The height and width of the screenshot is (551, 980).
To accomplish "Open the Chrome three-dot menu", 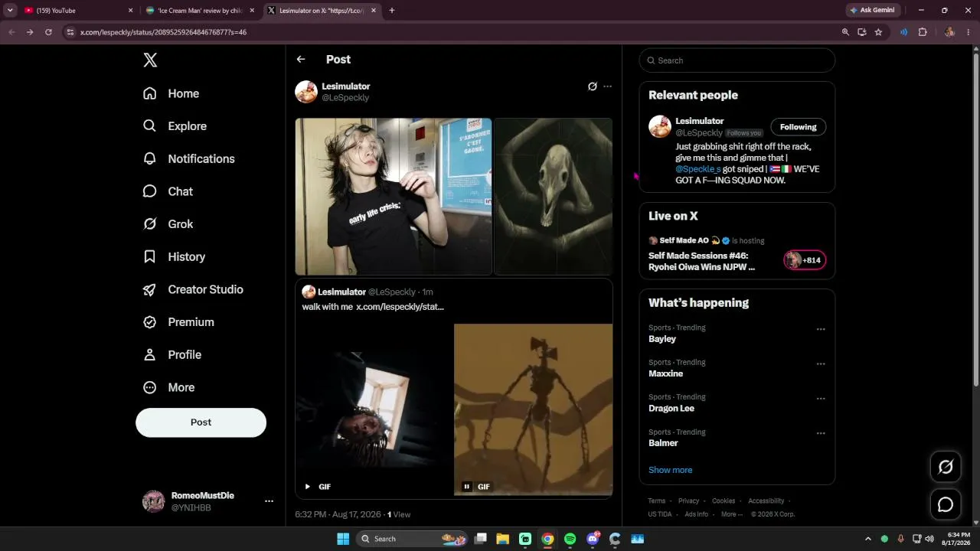I will pyautogui.click(x=969, y=32).
